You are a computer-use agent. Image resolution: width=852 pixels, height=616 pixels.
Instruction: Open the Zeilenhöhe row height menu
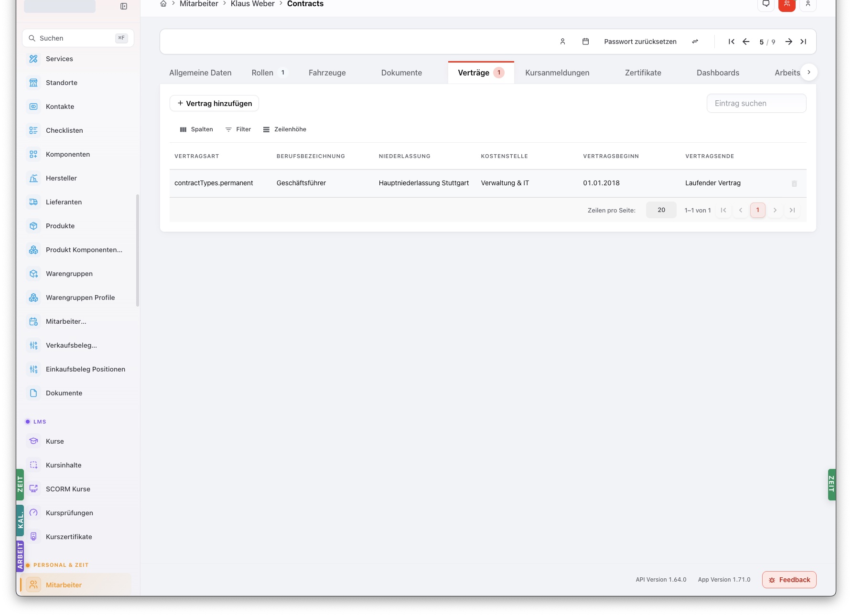[x=285, y=129]
